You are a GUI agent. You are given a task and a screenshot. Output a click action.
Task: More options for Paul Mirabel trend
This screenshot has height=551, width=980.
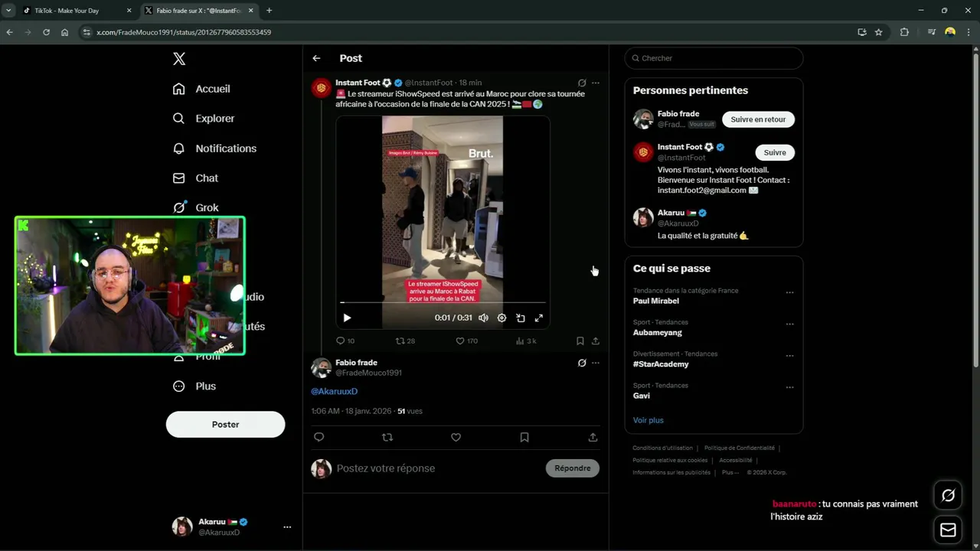point(789,292)
